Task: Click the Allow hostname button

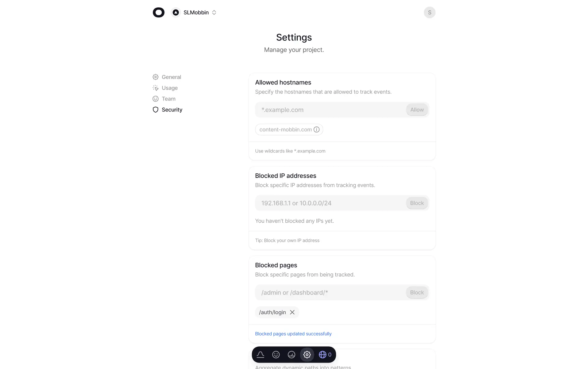Action: [417, 110]
